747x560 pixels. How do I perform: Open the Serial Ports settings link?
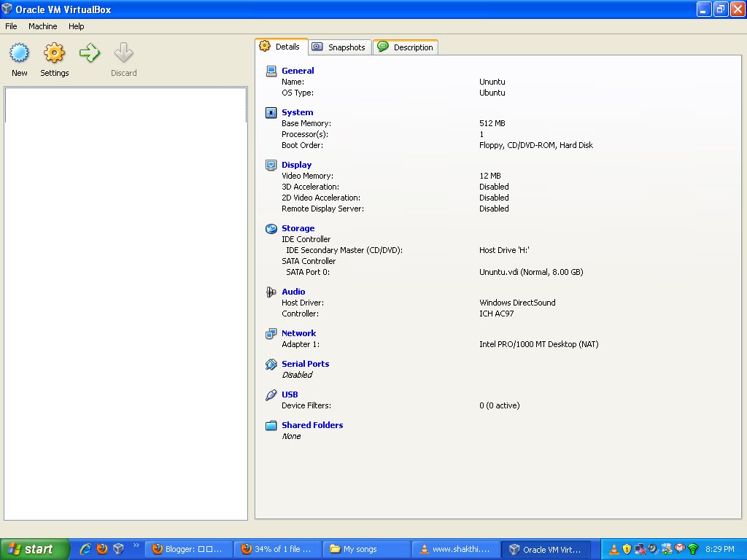[306, 364]
